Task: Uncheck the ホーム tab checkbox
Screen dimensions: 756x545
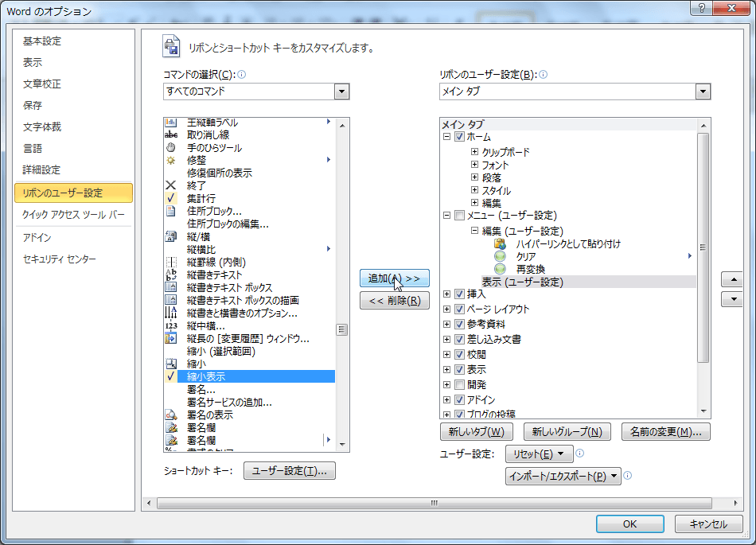Action: 459,136
